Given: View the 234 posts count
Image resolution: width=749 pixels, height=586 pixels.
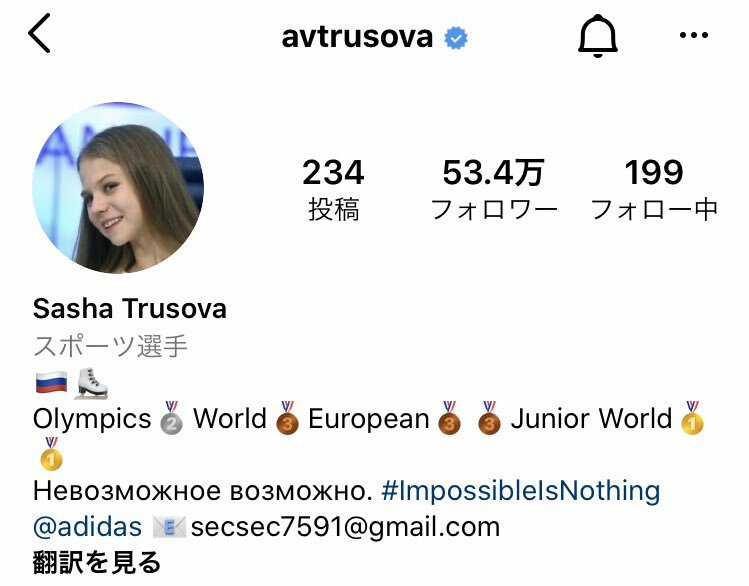Looking at the screenshot, I should [333, 190].
